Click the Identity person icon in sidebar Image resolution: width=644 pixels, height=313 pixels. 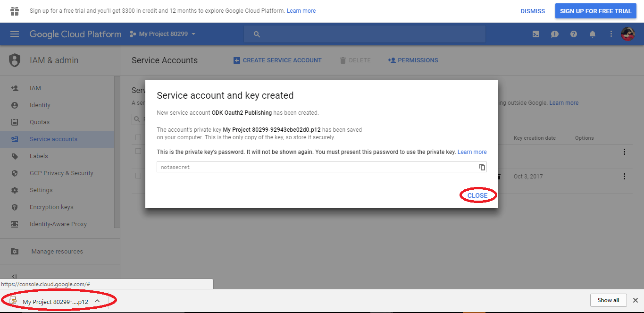click(x=15, y=105)
